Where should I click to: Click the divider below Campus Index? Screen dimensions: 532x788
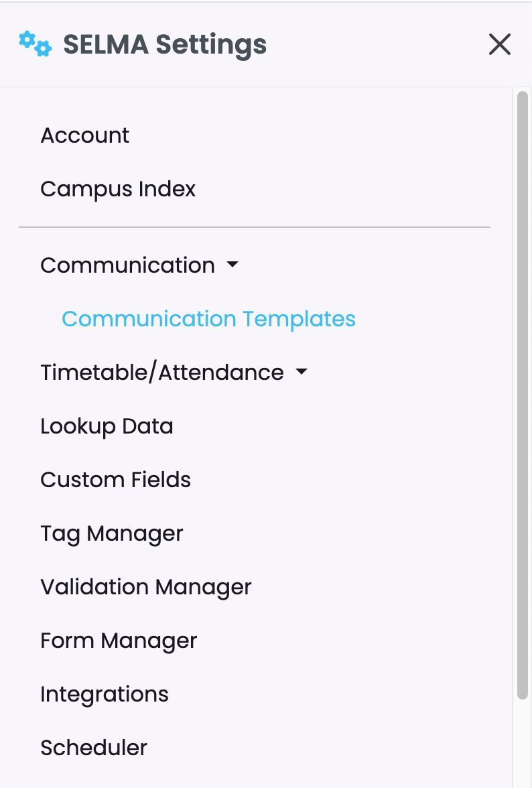pyautogui.click(x=255, y=227)
